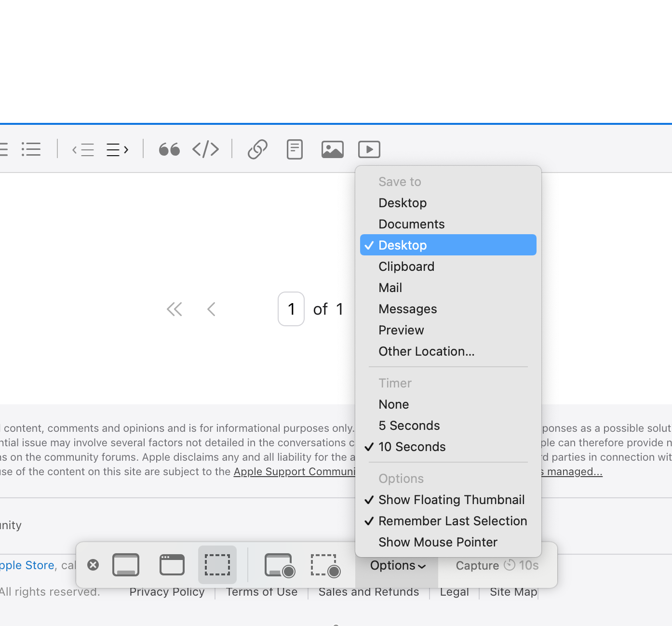Click the page number field showing 1
The width and height of the screenshot is (672, 626).
(x=291, y=309)
